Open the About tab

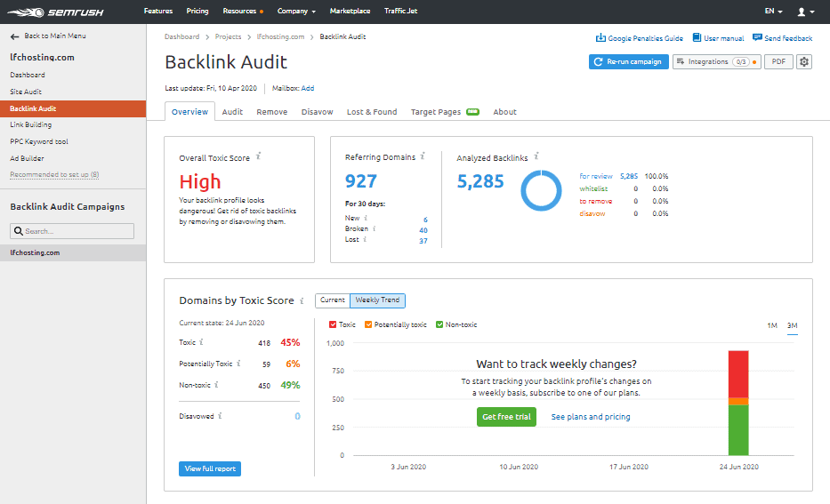tap(504, 112)
